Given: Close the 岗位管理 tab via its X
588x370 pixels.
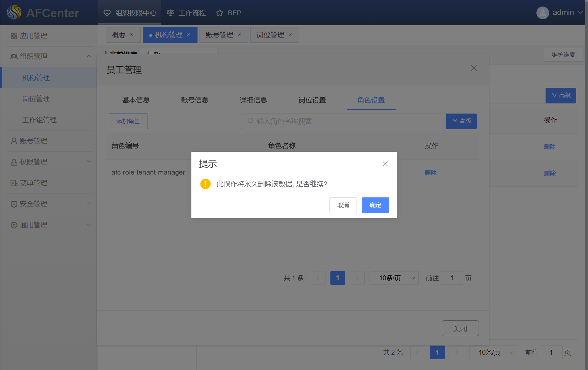Looking at the screenshot, I should coord(290,35).
